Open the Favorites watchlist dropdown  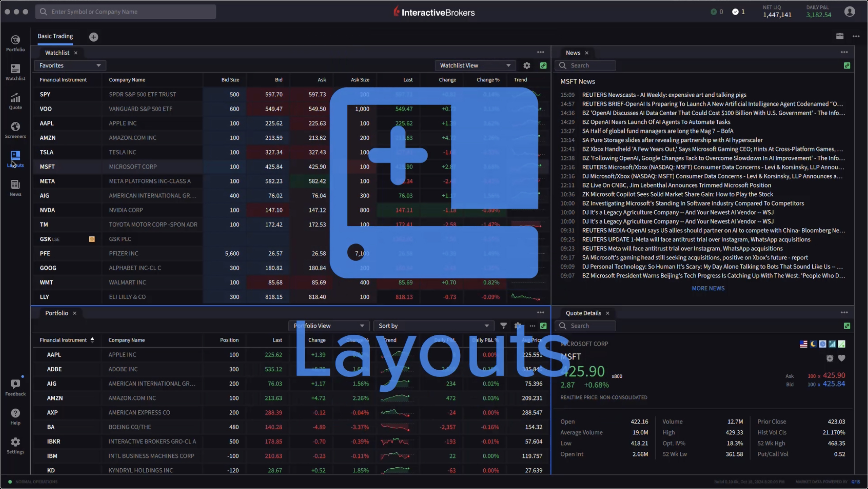click(69, 65)
